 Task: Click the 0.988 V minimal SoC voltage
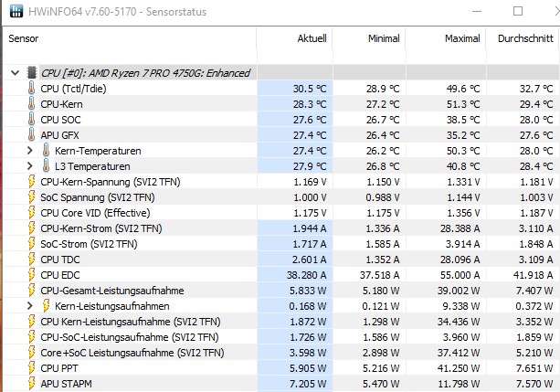383,197
